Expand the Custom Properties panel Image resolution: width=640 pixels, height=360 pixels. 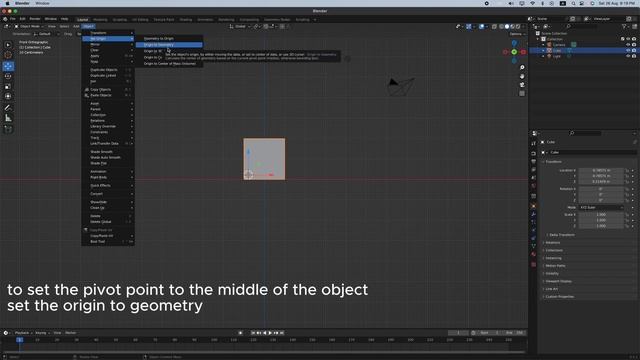(559, 297)
